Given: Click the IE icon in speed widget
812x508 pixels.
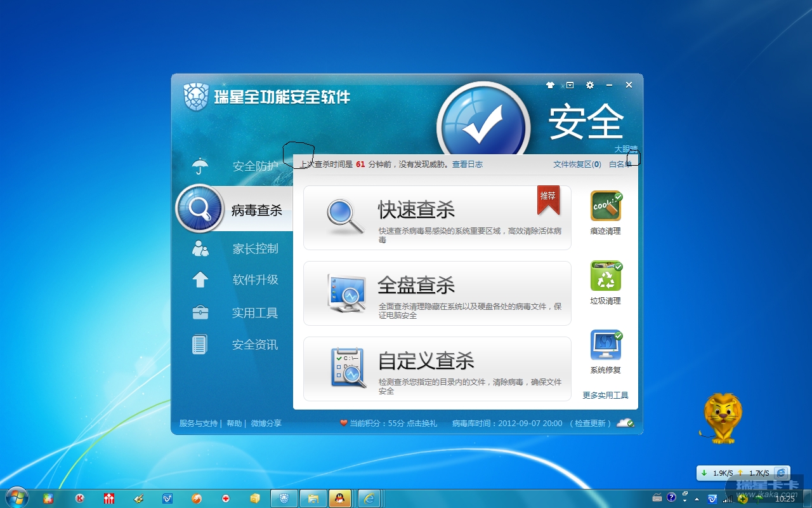Looking at the screenshot, I should (781, 473).
